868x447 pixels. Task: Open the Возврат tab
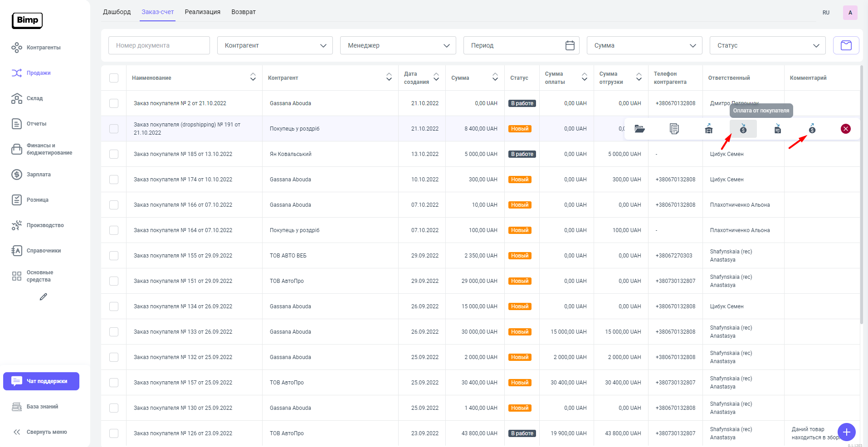(243, 12)
